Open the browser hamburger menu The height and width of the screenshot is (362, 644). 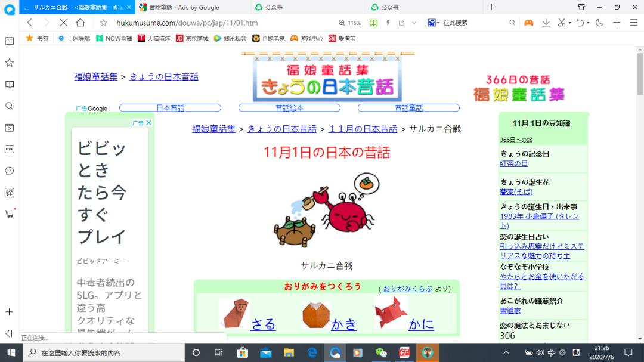[634, 23]
